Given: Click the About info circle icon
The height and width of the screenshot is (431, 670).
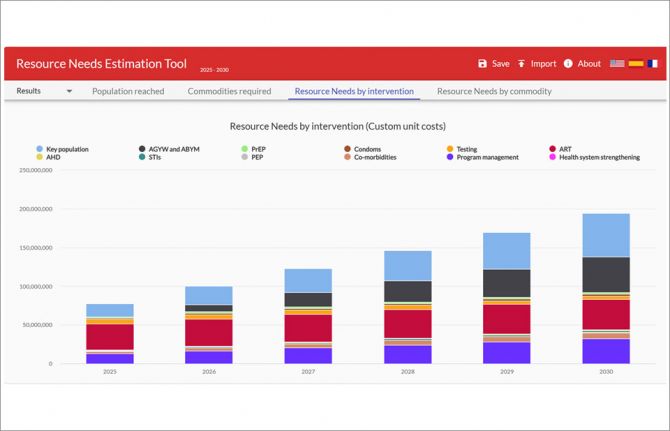Looking at the screenshot, I should coord(568,64).
